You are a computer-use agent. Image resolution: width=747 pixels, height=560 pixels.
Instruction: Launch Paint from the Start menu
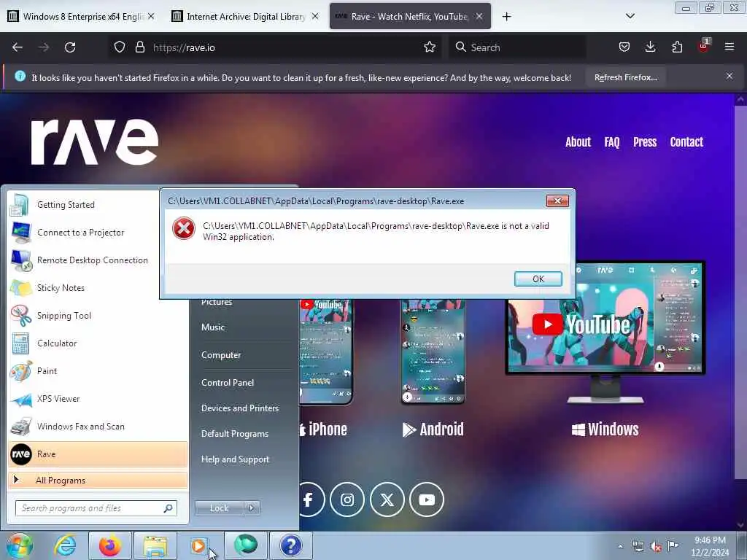pyautogui.click(x=98, y=371)
